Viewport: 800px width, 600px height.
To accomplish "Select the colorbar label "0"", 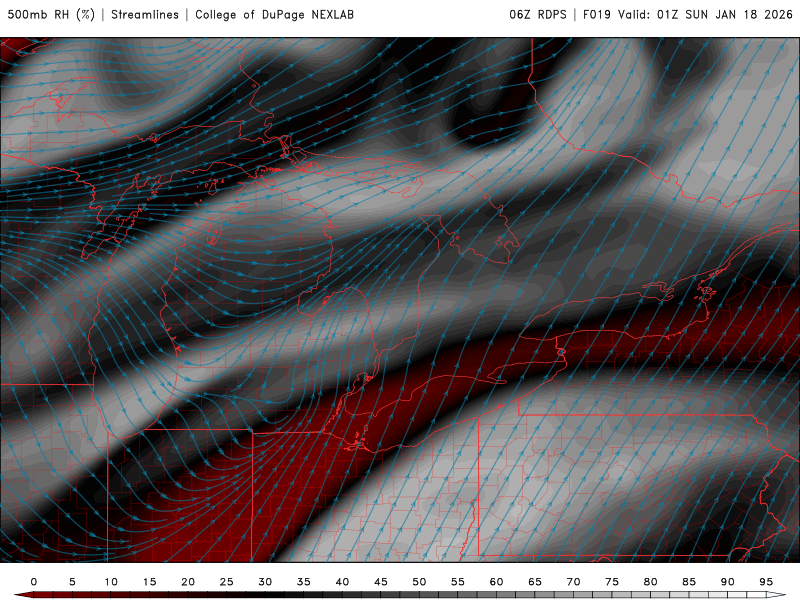I will pos(34,582).
